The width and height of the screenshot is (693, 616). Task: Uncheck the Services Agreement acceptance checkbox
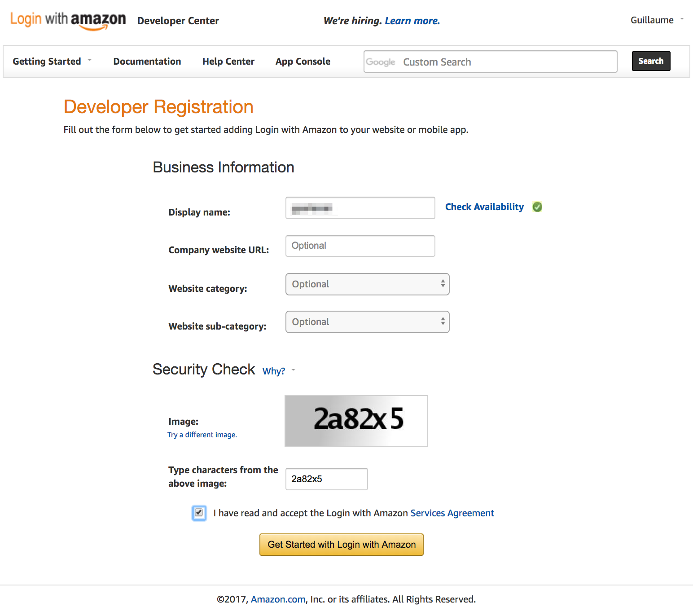199,513
